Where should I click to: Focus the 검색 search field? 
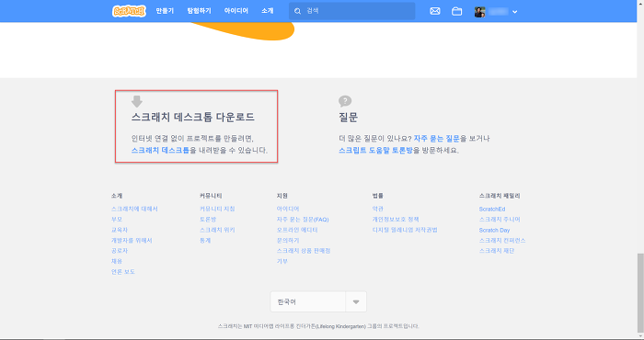click(x=352, y=11)
